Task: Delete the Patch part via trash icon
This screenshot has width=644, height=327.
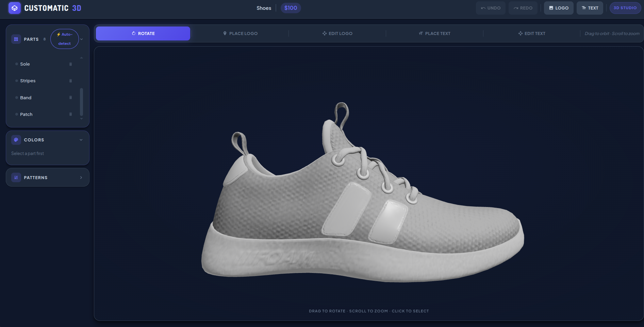Action: [71, 114]
